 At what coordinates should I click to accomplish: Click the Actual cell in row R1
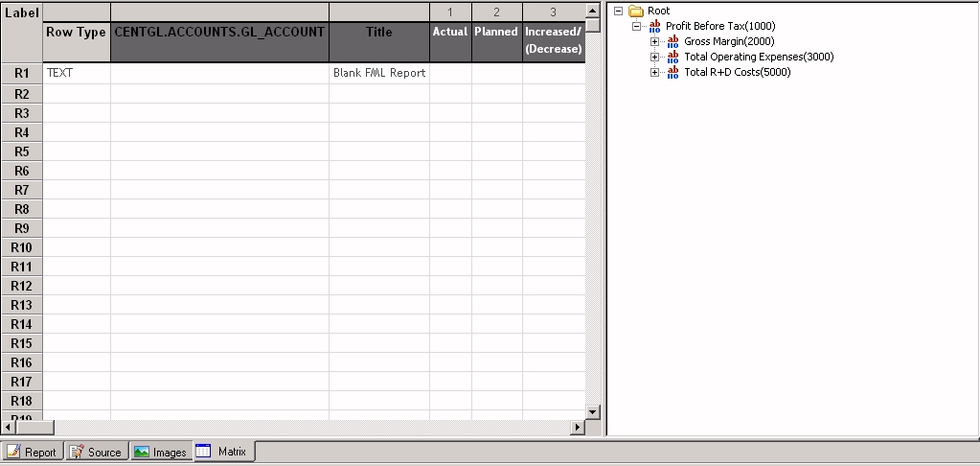[450, 73]
